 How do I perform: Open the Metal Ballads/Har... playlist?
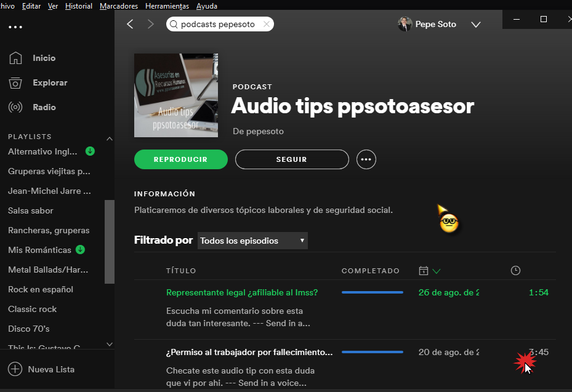tap(48, 270)
